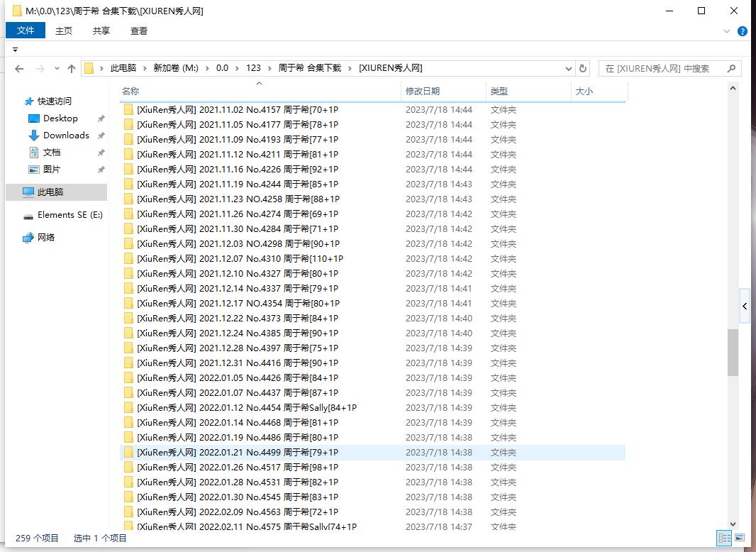Select folder icon of No.4193 row
Screen dimensions: 756x552
coord(128,140)
